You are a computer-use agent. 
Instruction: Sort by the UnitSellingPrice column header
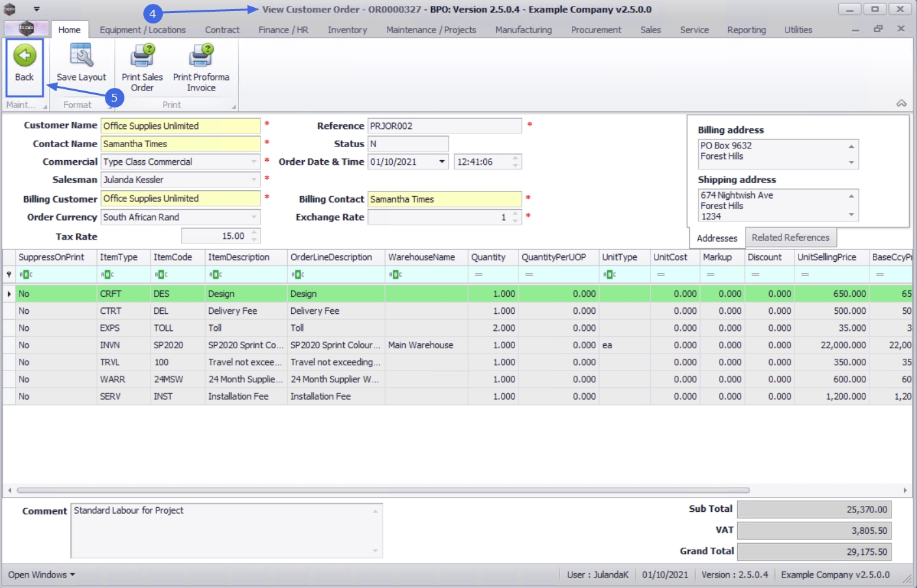[832, 257]
